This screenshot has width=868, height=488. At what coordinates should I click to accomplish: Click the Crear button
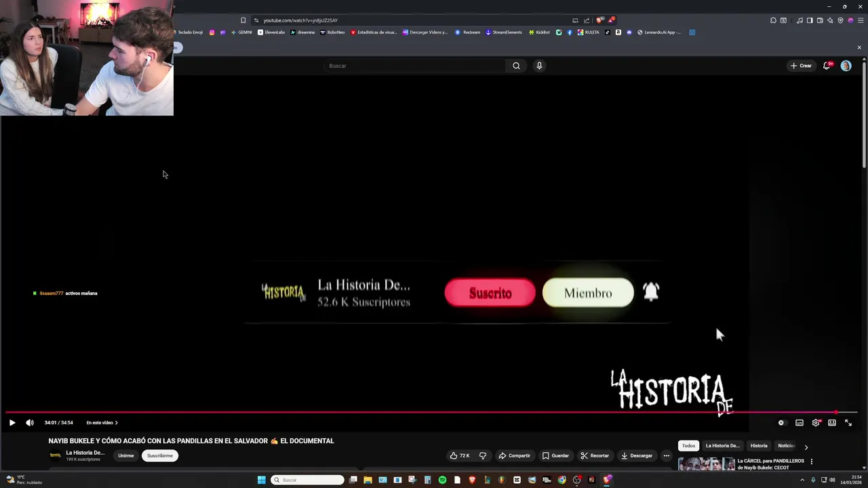[801, 66]
